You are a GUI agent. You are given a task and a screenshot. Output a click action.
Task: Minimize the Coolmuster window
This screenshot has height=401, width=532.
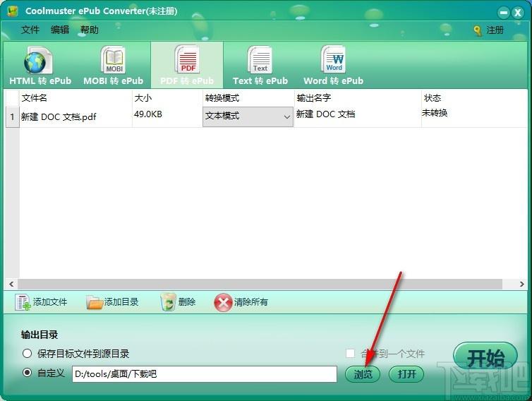click(x=504, y=13)
